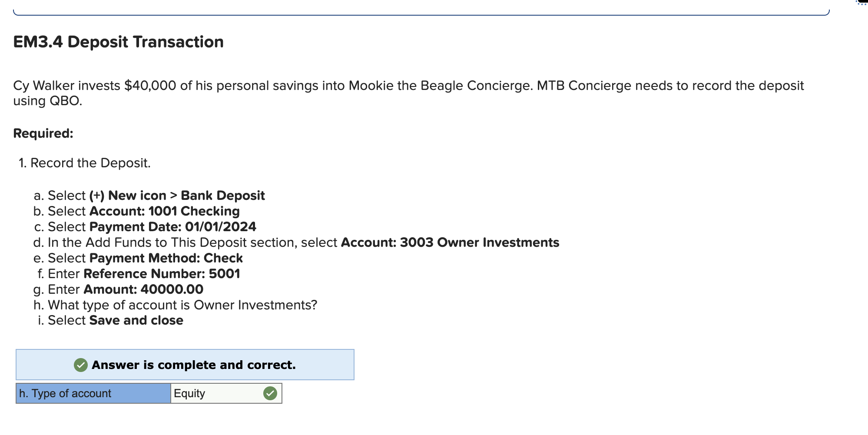Click the green checkmark beside Equity
The height and width of the screenshot is (435, 868).
(270, 393)
